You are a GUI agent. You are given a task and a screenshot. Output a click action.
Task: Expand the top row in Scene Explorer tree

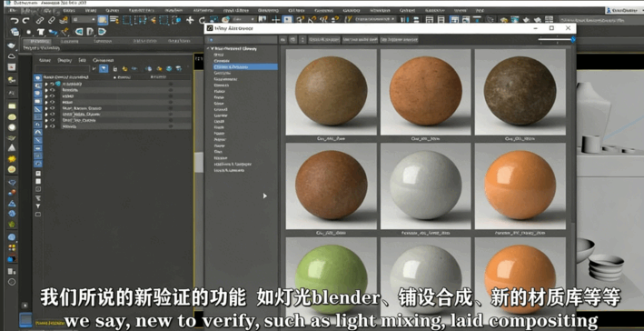(46, 84)
